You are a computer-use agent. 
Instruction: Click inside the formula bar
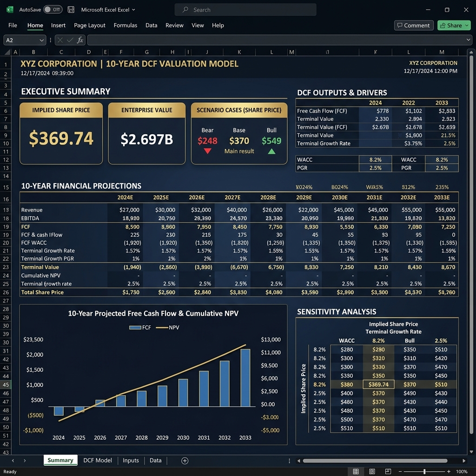pos(276,40)
